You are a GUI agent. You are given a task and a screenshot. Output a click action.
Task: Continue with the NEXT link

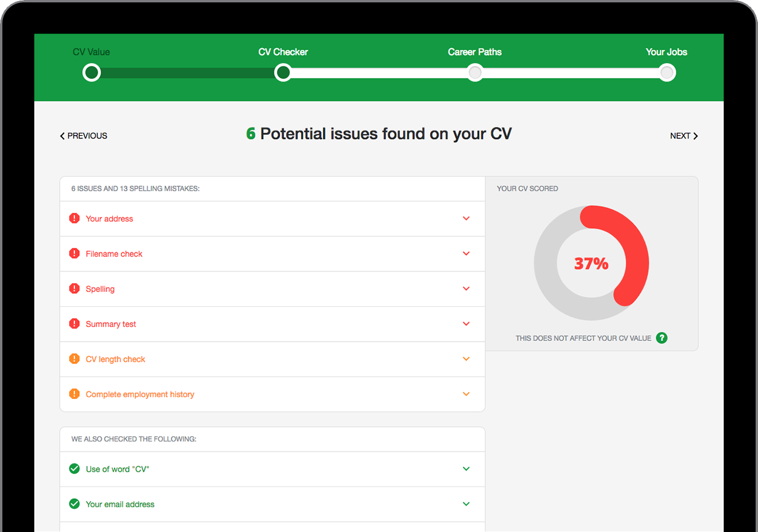[684, 136]
